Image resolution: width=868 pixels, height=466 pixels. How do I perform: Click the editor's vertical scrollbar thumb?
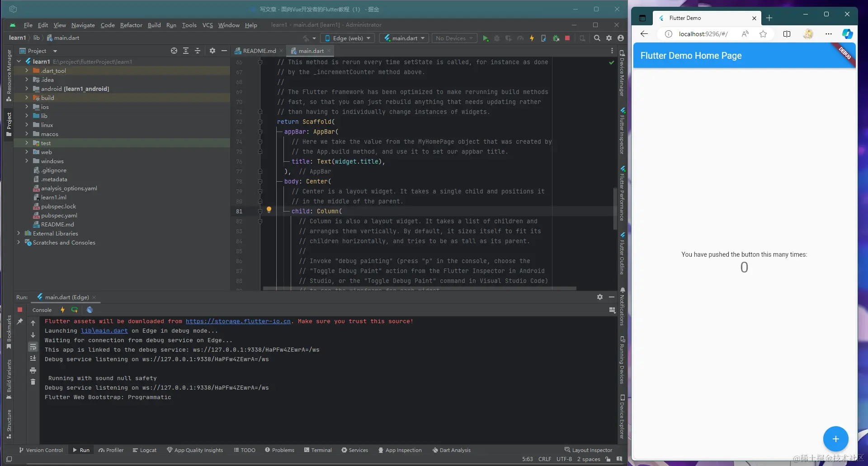(615, 208)
